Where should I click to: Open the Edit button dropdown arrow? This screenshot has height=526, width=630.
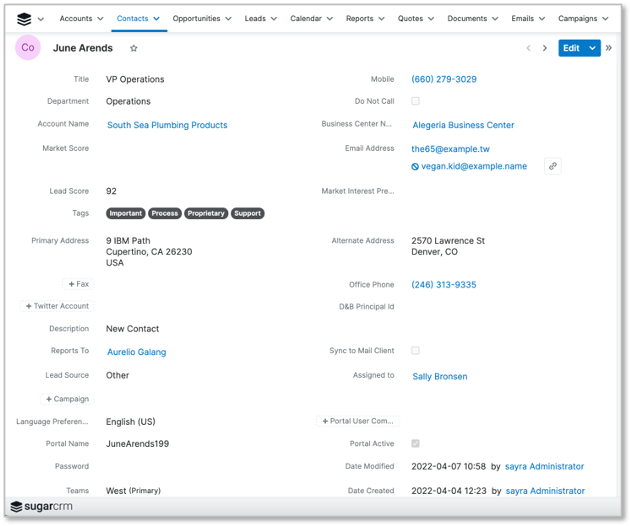pos(593,48)
